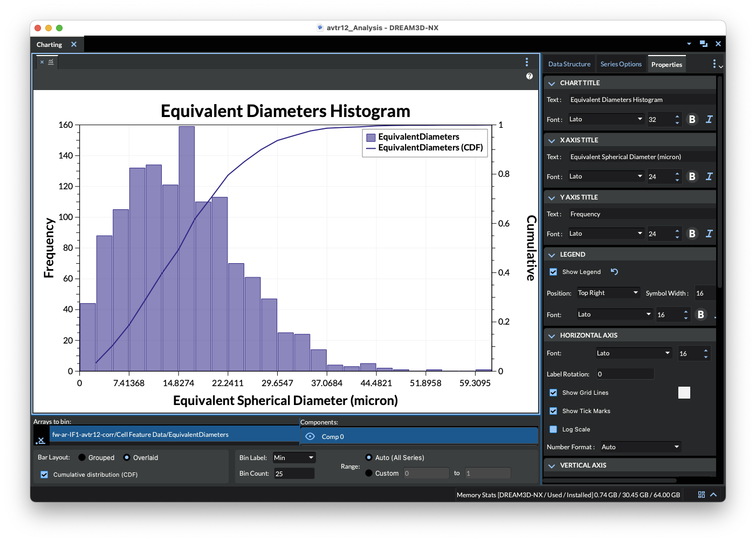The width and height of the screenshot is (756, 542).
Task: Collapse the X AXIS TITLE section
Action: tap(552, 140)
